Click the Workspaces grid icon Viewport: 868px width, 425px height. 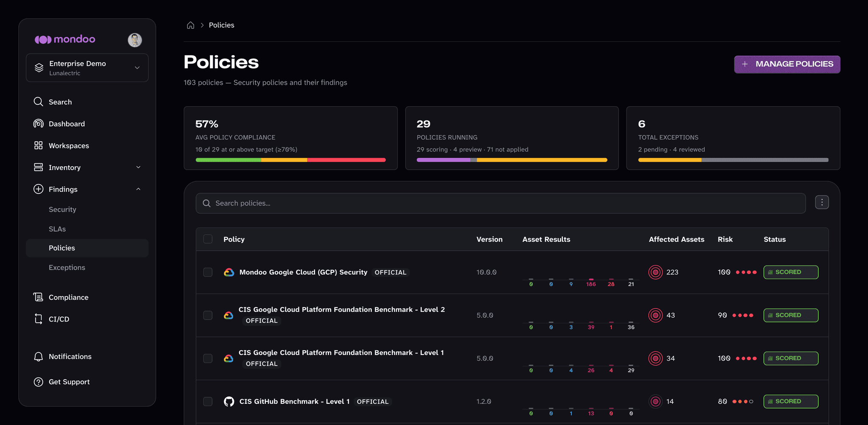point(39,145)
